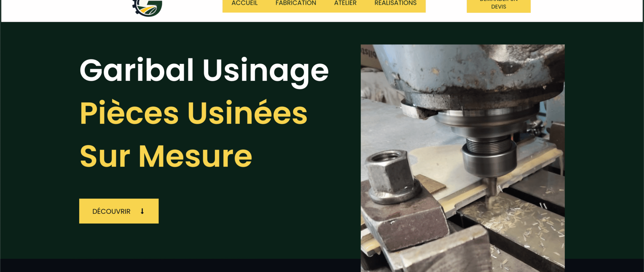Click the word Garibal in the heading
644x272 pixels.
137,70
